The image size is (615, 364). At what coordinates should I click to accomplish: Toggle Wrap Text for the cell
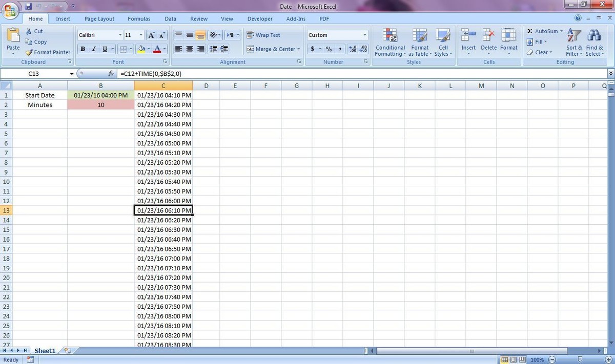(x=263, y=35)
